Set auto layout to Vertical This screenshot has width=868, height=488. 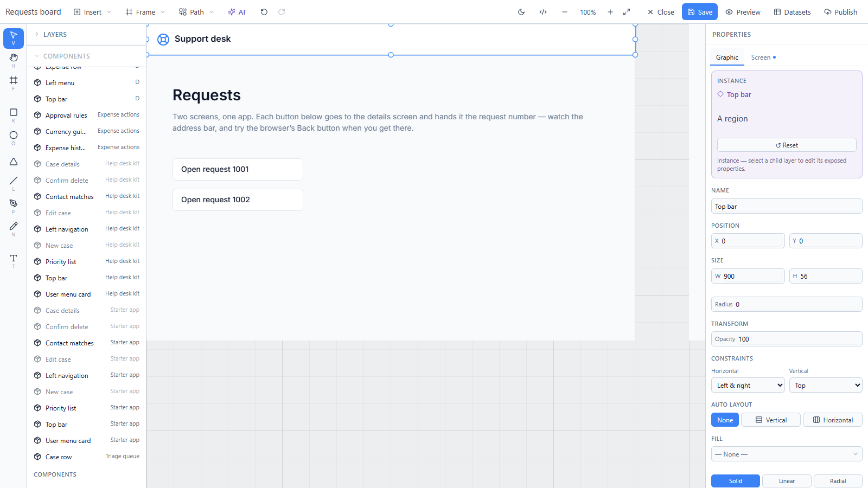[771, 420]
